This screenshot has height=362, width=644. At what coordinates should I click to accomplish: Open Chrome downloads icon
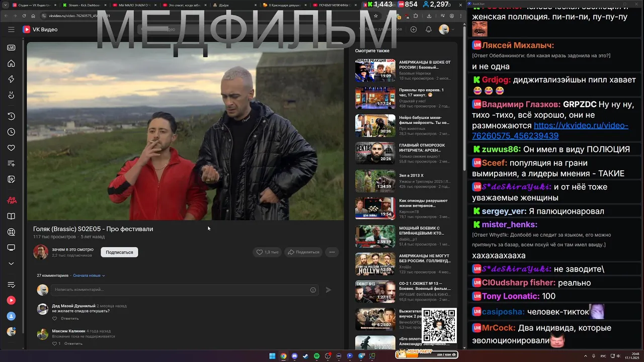429,16
